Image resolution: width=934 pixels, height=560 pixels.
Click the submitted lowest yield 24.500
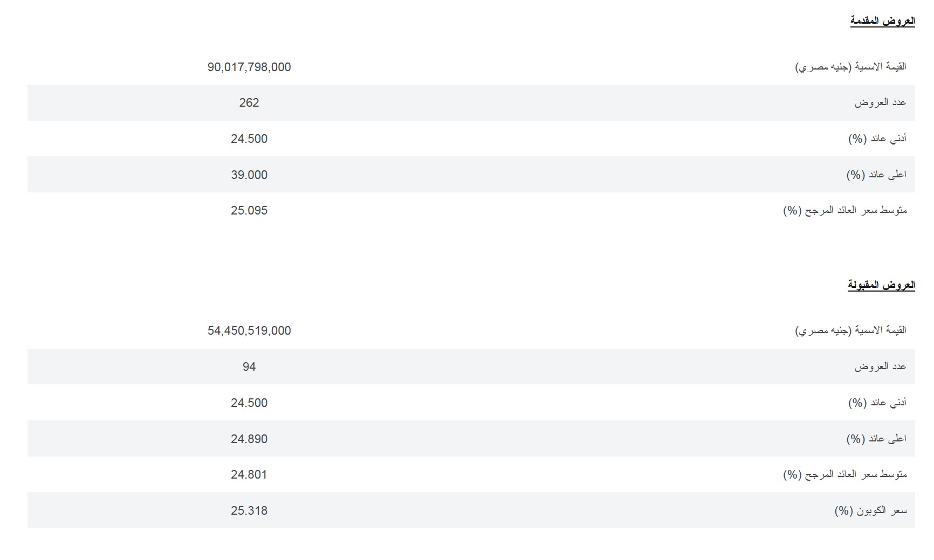(x=249, y=139)
